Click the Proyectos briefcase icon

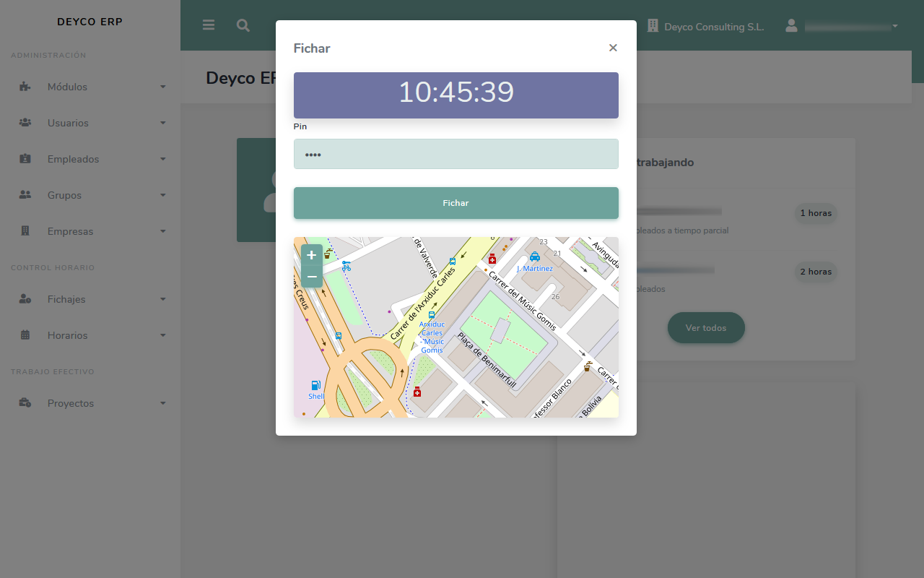(x=25, y=403)
